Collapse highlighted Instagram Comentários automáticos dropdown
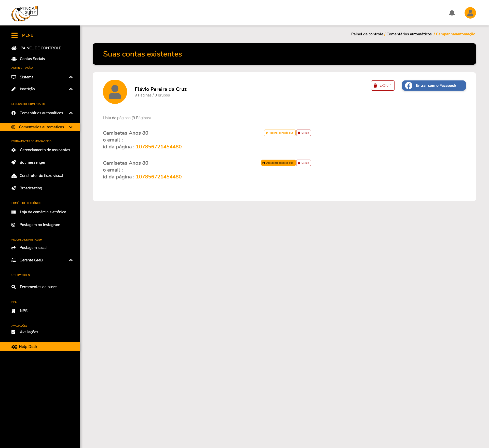 (71, 127)
